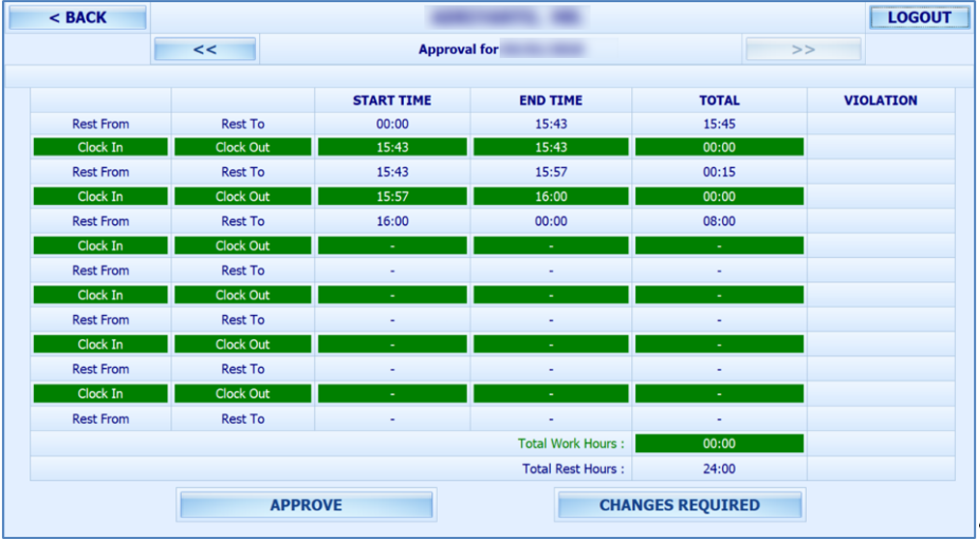The image size is (980, 539).
Task: Click the rest end time 15:57
Action: click(x=551, y=172)
